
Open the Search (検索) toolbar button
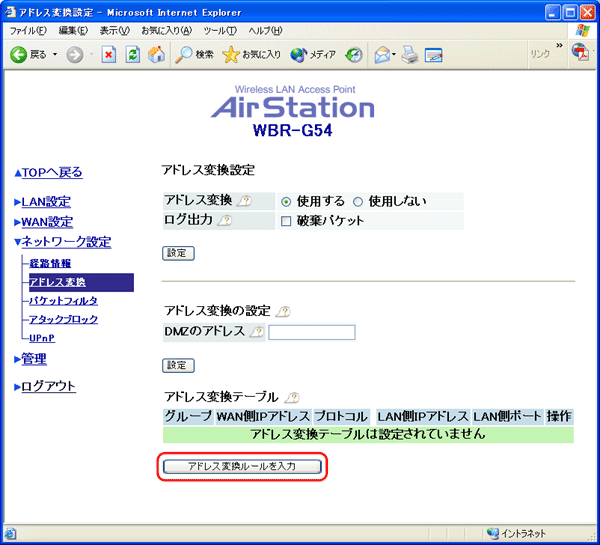tap(194, 55)
